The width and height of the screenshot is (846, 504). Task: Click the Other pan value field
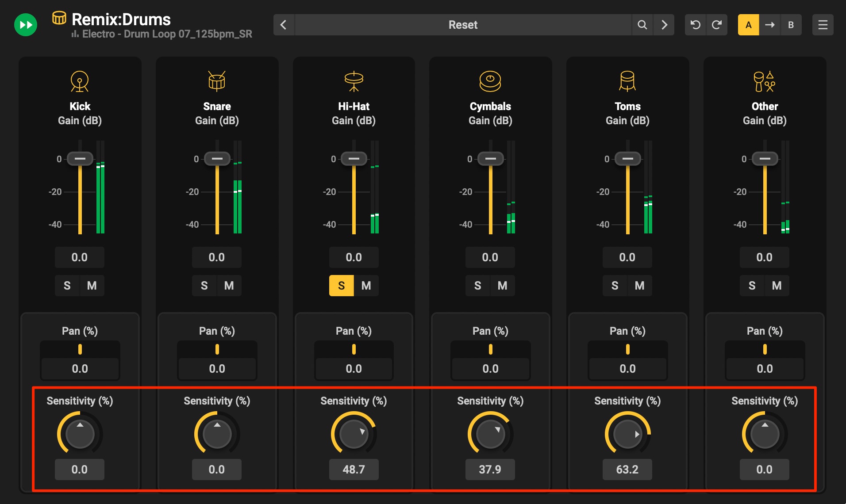(765, 369)
